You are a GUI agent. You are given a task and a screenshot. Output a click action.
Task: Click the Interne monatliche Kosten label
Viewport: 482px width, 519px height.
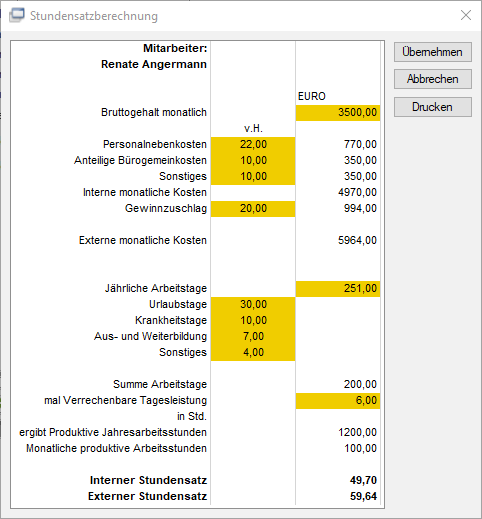pos(145,192)
